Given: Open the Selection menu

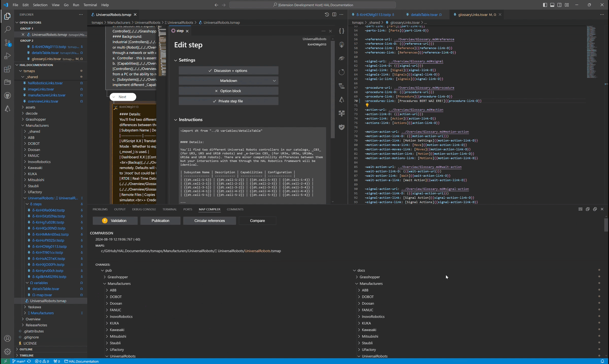Looking at the screenshot, I should 40,5.
